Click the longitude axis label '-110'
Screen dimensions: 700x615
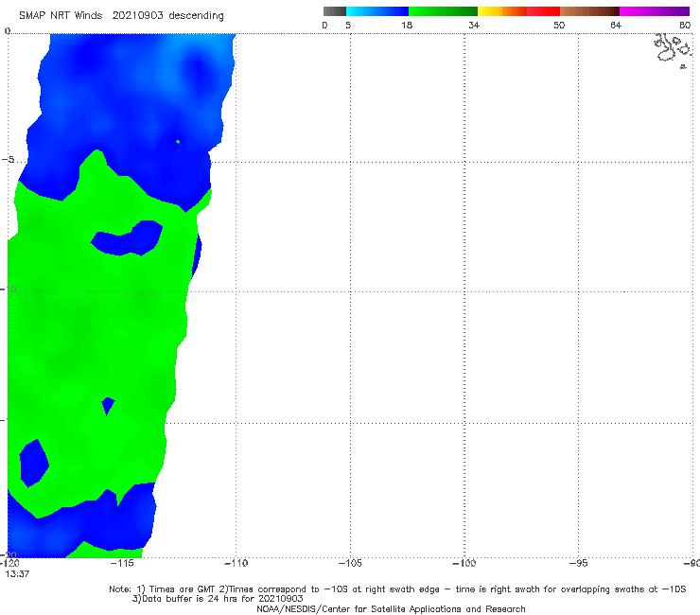pos(236,563)
